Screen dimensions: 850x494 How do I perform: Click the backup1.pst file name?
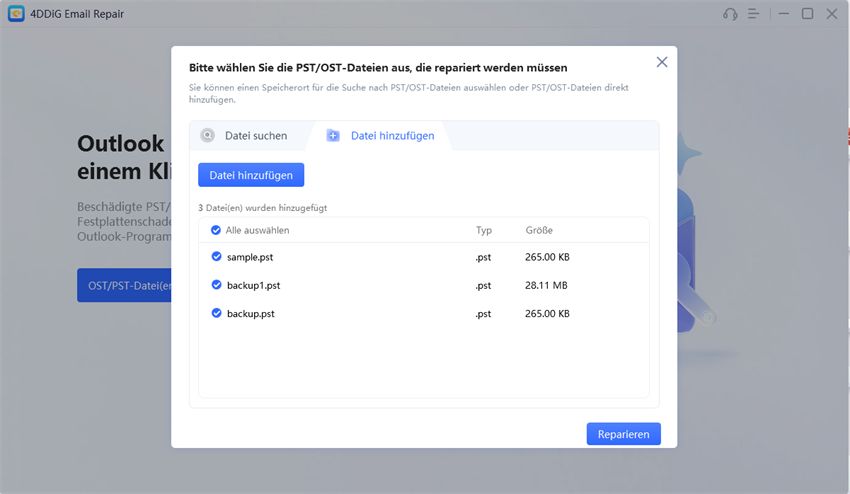(x=254, y=285)
